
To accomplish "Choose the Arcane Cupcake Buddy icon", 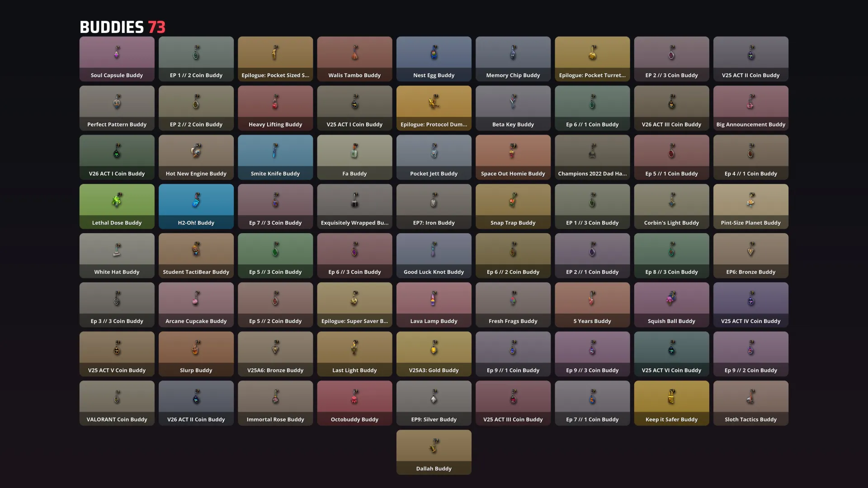I will pyautogui.click(x=196, y=299).
